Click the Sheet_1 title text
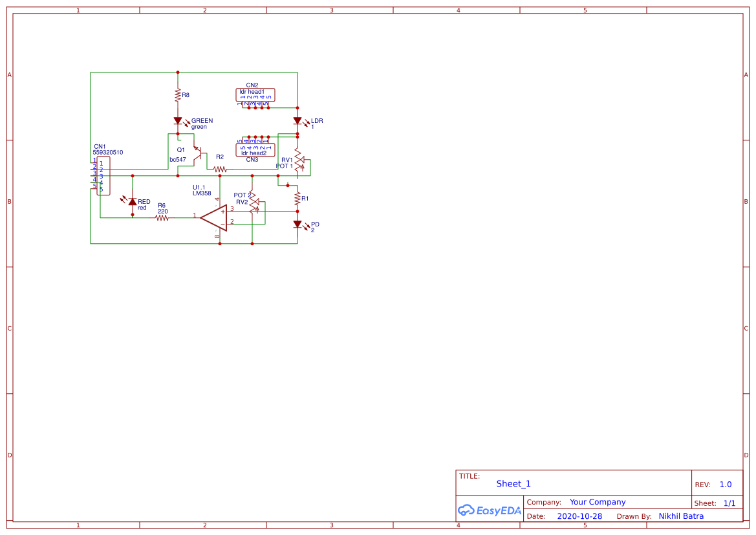 pyautogui.click(x=513, y=483)
